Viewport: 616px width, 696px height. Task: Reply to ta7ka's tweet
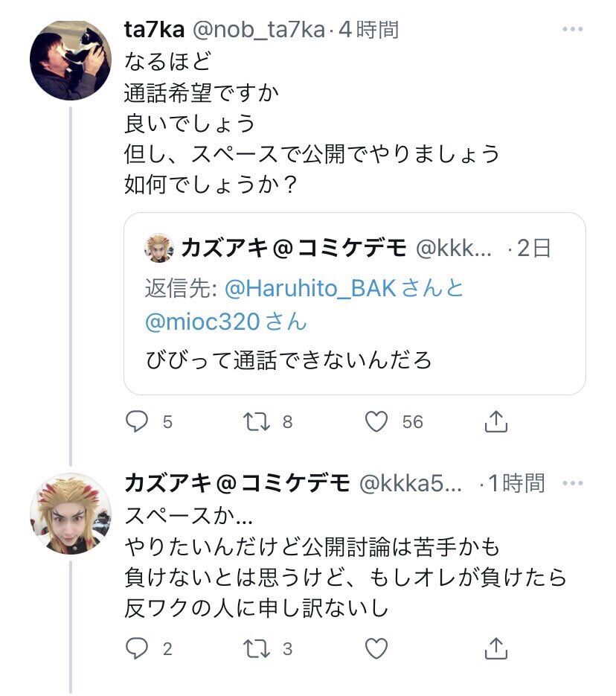(137, 422)
